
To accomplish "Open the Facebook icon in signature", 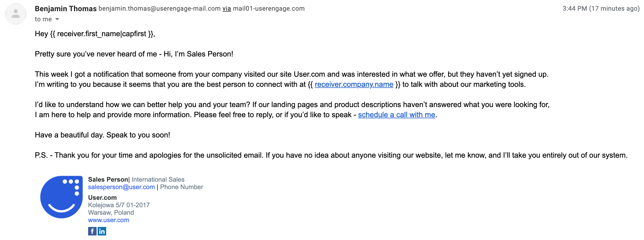I will click(x=92, y=231).
